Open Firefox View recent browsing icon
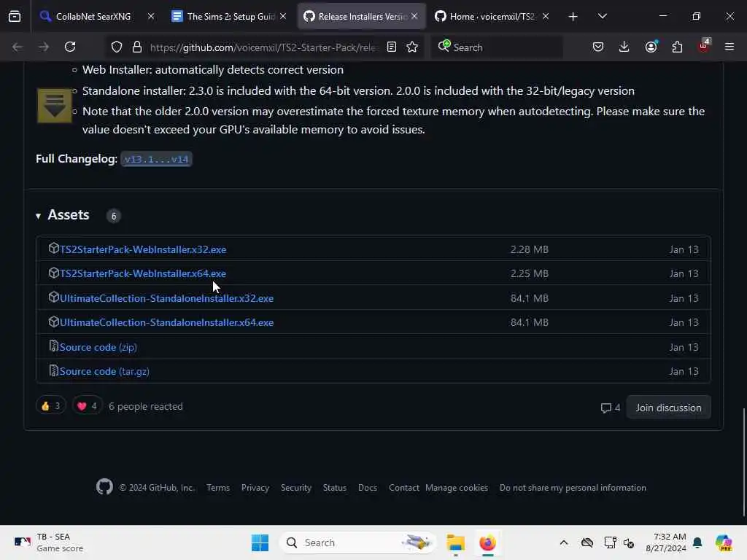Image resolution: width=747 pixels, height=560 pixels. click(x=15, y=17)
